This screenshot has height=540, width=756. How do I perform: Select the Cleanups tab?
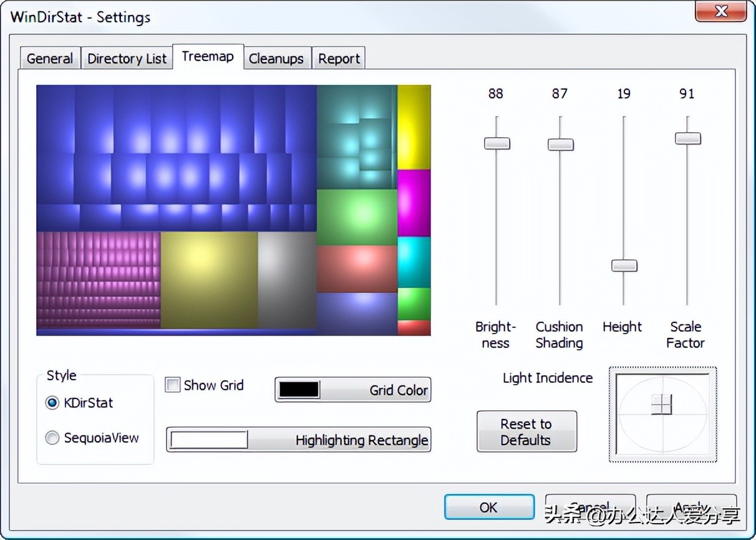point(276,57)
